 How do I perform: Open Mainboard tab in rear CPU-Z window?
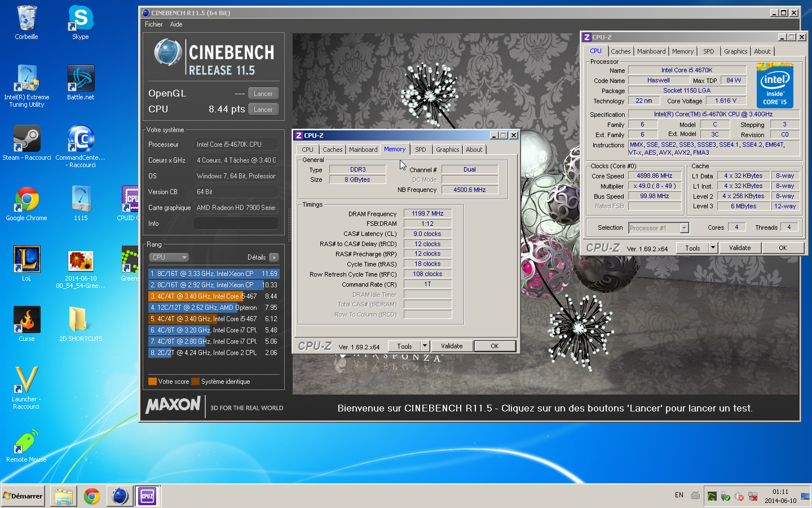click(x=651, y=51)
